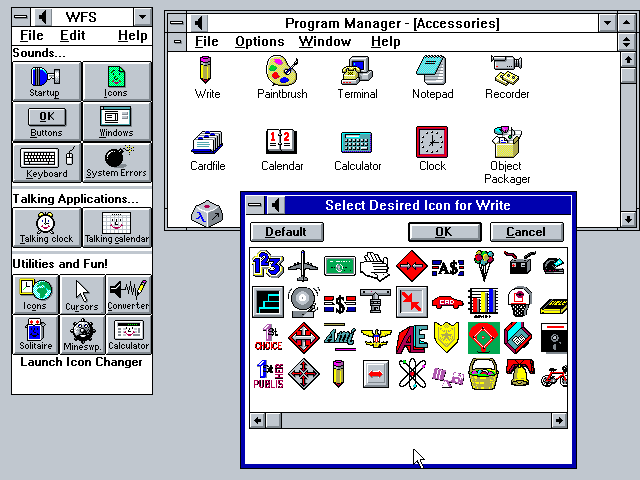Open Startup sounds in WFS
The height and width of the screenshot is (480, 640).
(47, 81)
